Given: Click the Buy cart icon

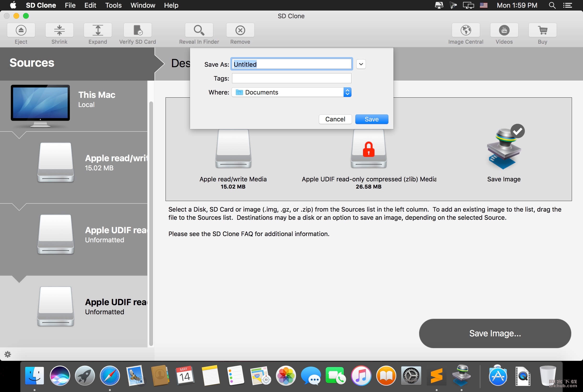Looking at the screenshot, I should point(542,30).
